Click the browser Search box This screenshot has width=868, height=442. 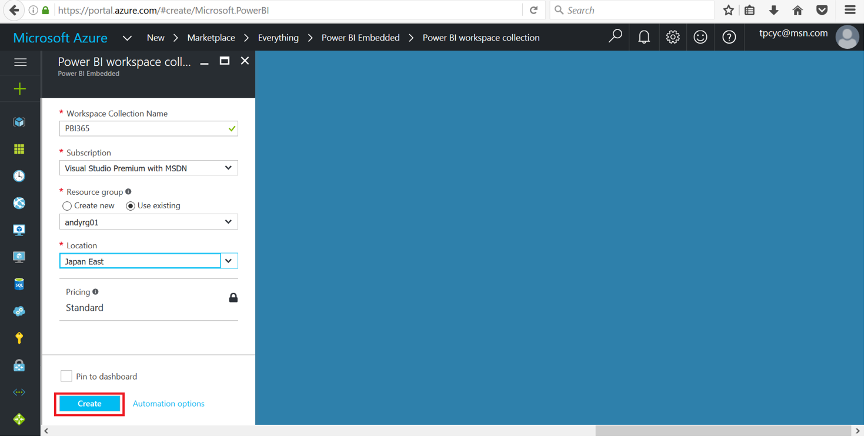tap(632, 10)
